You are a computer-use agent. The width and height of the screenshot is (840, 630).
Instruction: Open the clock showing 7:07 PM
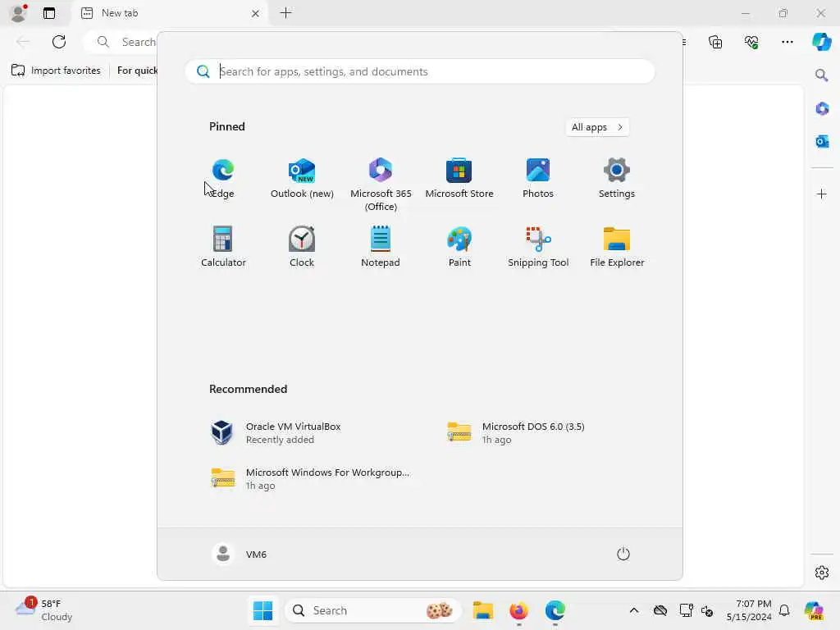748,610
